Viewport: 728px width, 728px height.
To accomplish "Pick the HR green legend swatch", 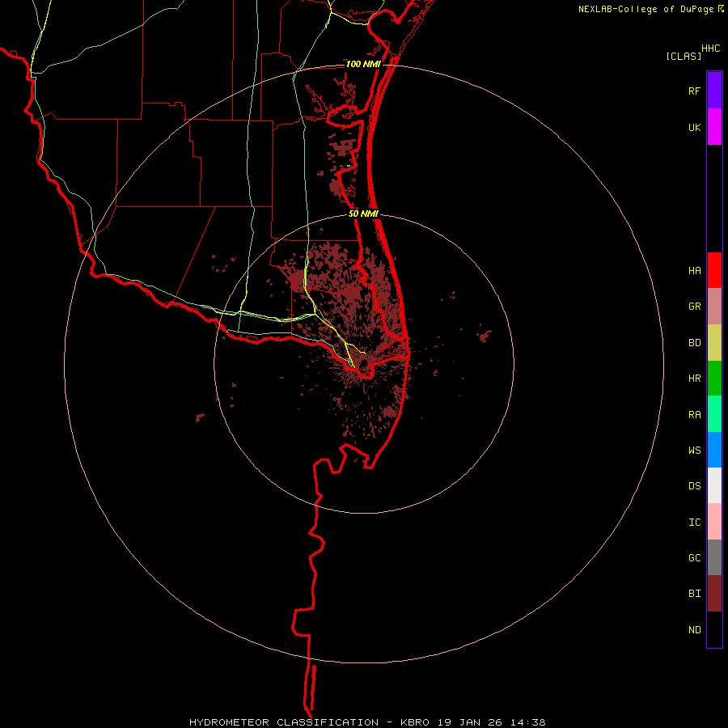I will (x=714, y=379).
